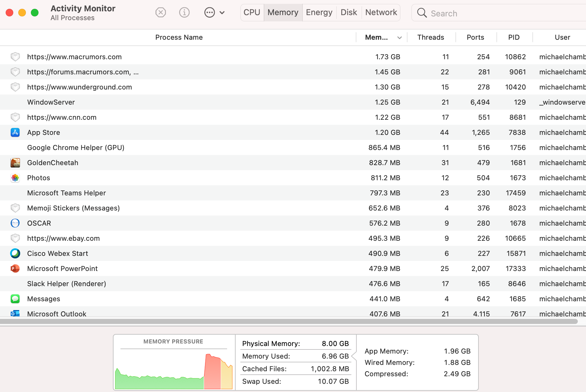Select the https://www.cnn.com process name

click(x=62, y=117)
